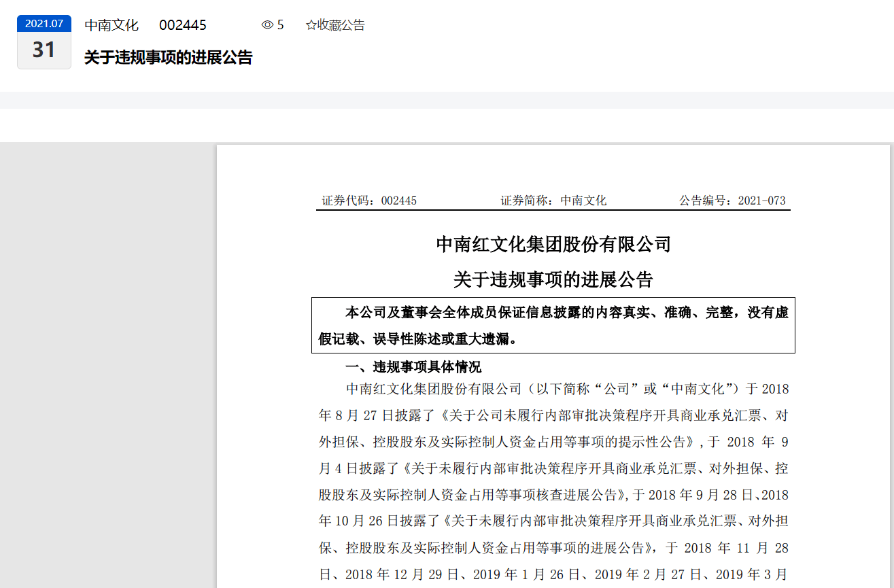Click the line starting 保、控股股东及实际控制人资金占用等事项的进展公告
The image size is (894, 588).
553,548
